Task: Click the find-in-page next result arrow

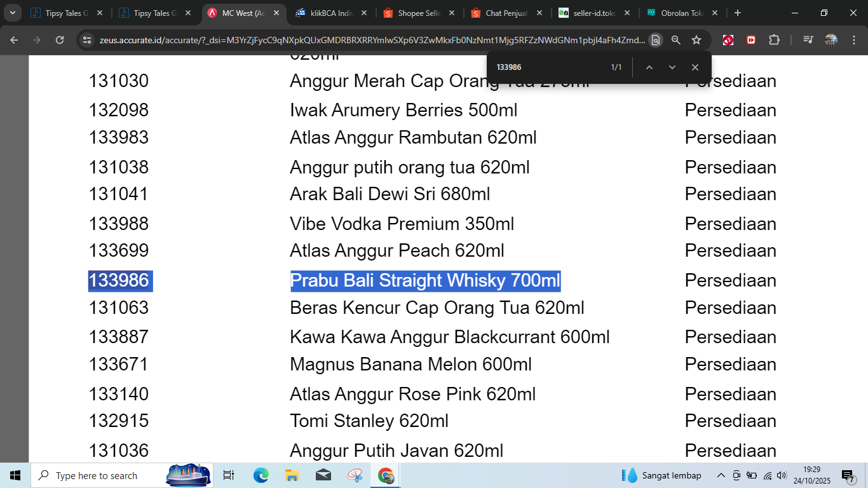Action: point(672,67)
